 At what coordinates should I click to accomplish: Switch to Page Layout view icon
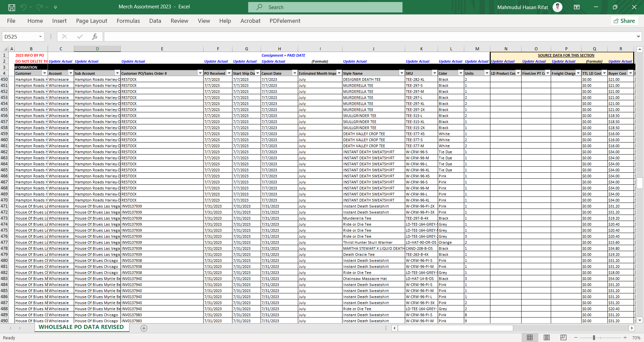coord(547,338)
